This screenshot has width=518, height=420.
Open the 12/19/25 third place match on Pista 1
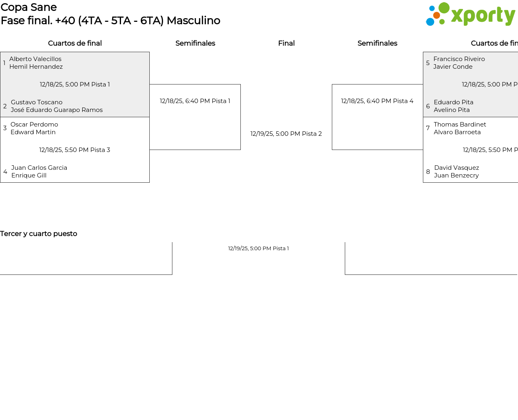coord(259,249)
